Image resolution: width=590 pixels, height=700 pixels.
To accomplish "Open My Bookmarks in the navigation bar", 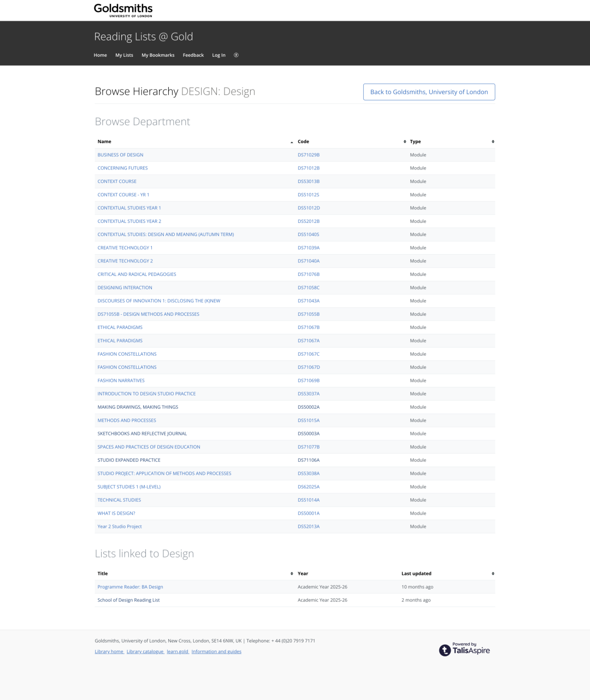I will point(158,55).
